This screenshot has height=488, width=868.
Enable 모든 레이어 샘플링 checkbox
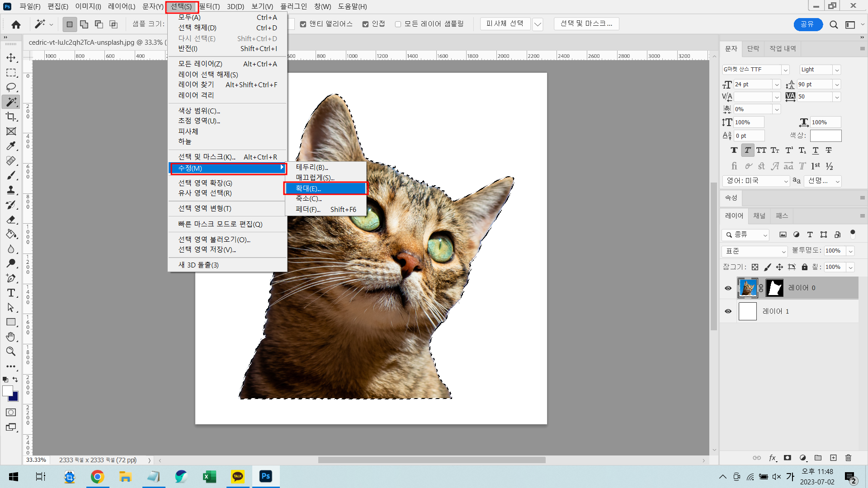click(398, 24)
